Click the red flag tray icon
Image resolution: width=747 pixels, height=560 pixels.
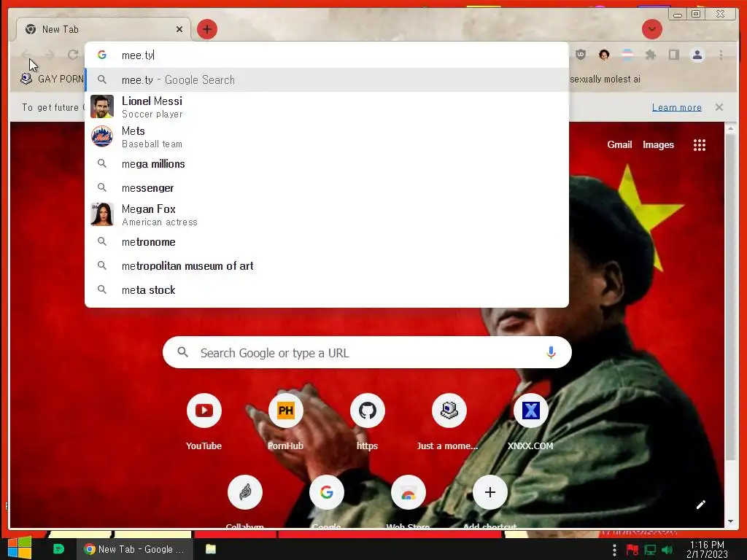(632, 550)
